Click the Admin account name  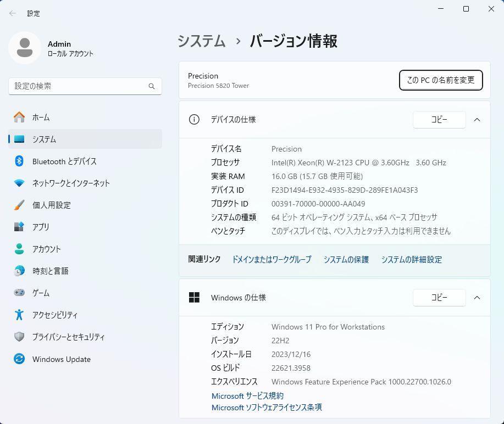tap(59, 44)
